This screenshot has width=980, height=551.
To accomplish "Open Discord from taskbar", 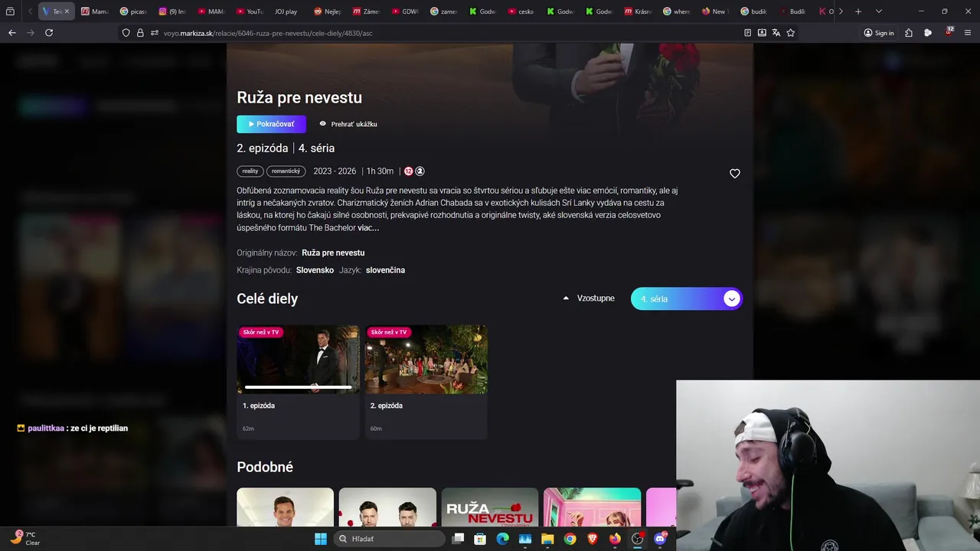I will [660, 539].
